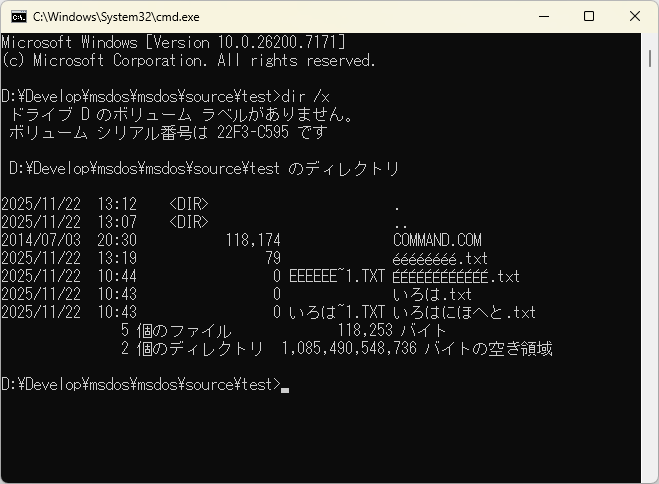Viewport: 659px width, 484px height.
Task: Click the free space byte count
Action: (349, 349)
